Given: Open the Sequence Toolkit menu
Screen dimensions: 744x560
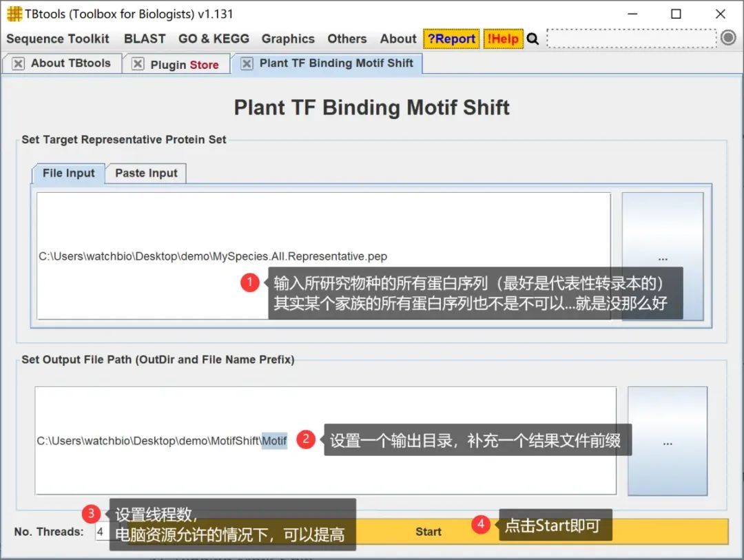Looking at the screenshot, I should [x=57, y=39].
